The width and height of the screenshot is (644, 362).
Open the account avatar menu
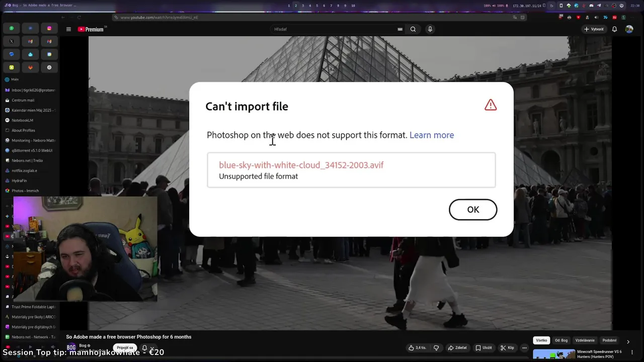click(629, 29)
